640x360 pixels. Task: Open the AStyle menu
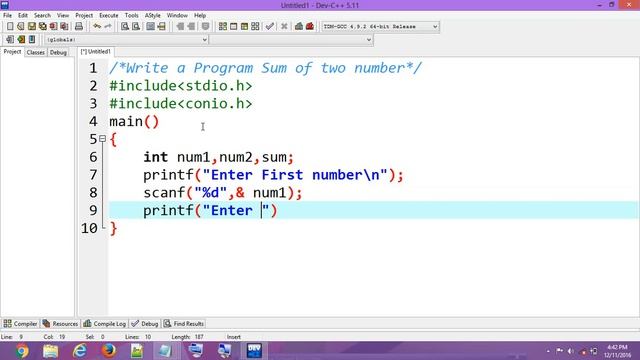[x=153, y=16]
